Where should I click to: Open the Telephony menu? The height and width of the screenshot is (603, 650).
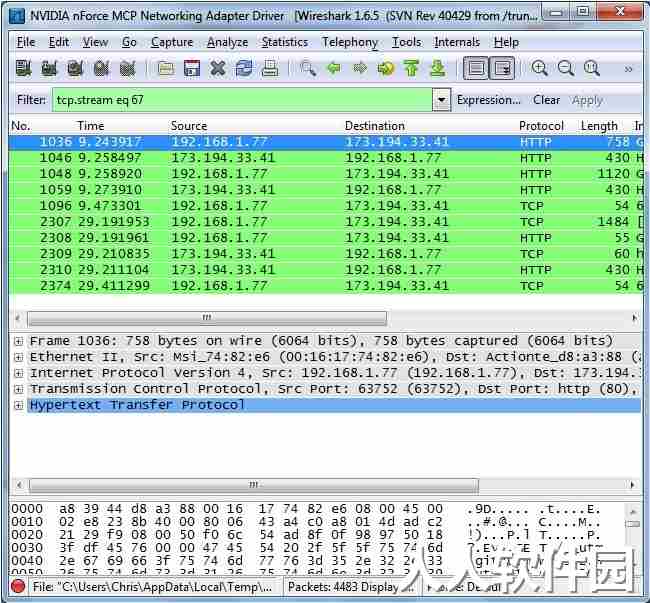(350, 42)
